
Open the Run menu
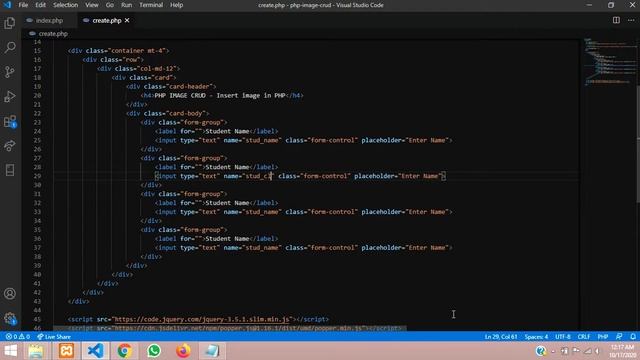click(x=127, y=5)
